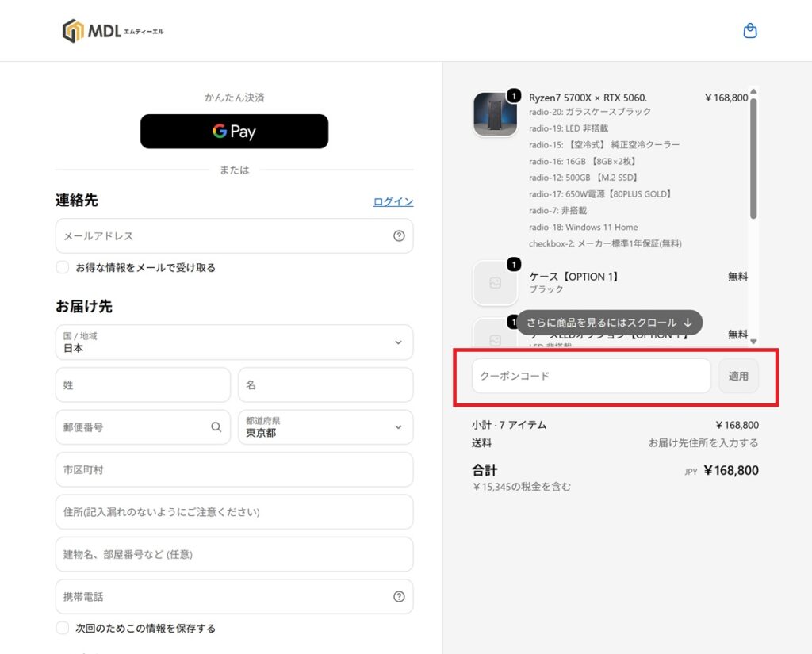812x654 pixels.
Task: Click さらに商品を見るにはスクロール button
Action: 610,323
